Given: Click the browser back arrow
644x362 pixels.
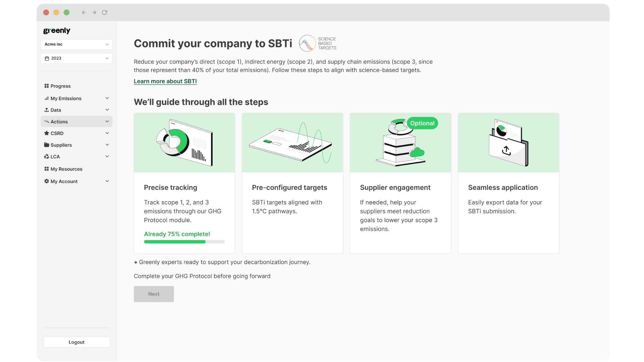Looking at the screenshot, I should coord(84,12).
